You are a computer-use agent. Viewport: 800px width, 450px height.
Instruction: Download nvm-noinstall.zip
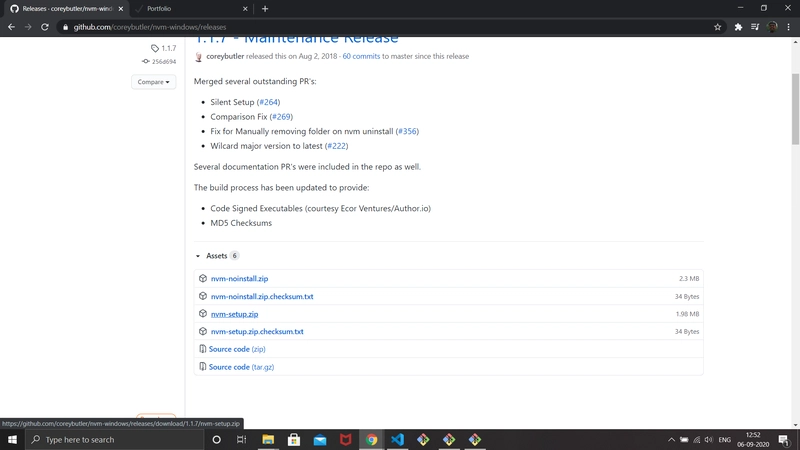239,279
